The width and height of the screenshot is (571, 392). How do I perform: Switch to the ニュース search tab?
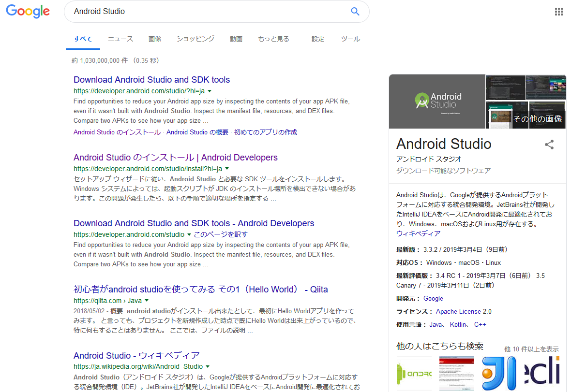click(x=120, y=39)
